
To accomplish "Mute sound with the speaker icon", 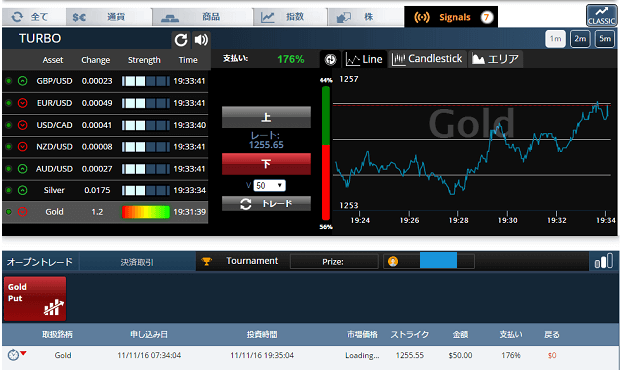I will coord(201,40).
